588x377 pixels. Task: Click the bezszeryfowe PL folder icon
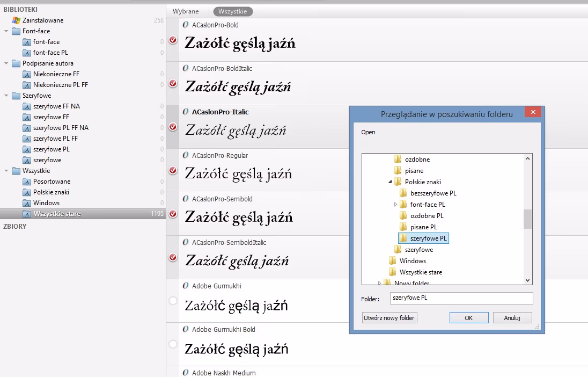[x=403, y=193]
